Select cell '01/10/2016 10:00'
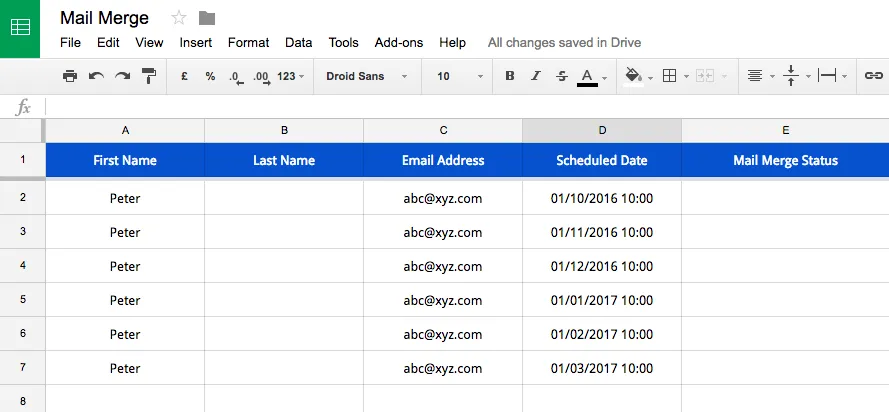889x412 pixels. [602, 198]
